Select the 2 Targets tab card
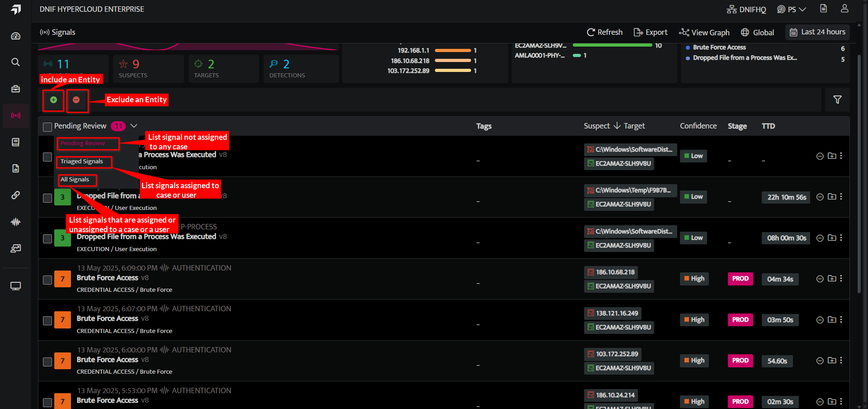 [223, 68]
